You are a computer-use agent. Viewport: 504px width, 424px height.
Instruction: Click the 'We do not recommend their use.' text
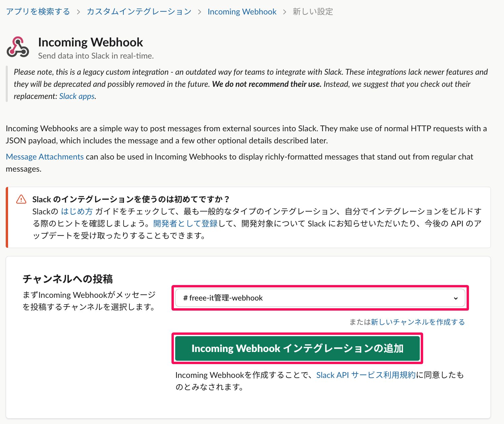click(266, 84)
